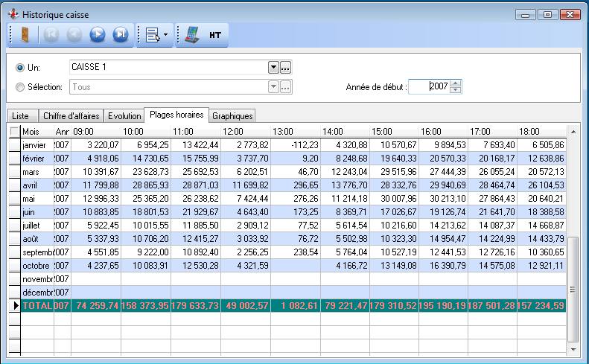Select the 'Un' radio button
The image size is (589, 364).
tap(20, 68)
